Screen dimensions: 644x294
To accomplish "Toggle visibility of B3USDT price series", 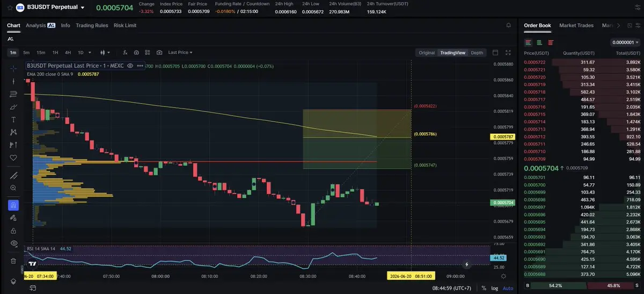I will pyautogui.click(x=130, y=66).
